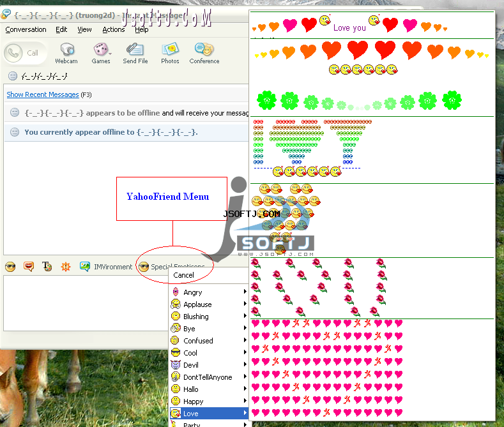Image resolution: width=504 pixels, height=427 pixels.
Task: Open the IMVironment selector
Action: click(x=106, y=266)
